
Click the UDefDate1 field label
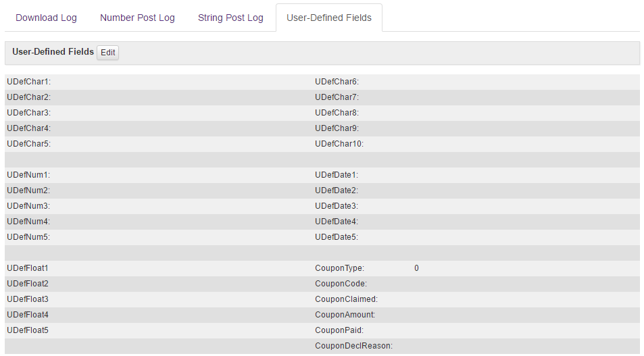pos(336,175)
